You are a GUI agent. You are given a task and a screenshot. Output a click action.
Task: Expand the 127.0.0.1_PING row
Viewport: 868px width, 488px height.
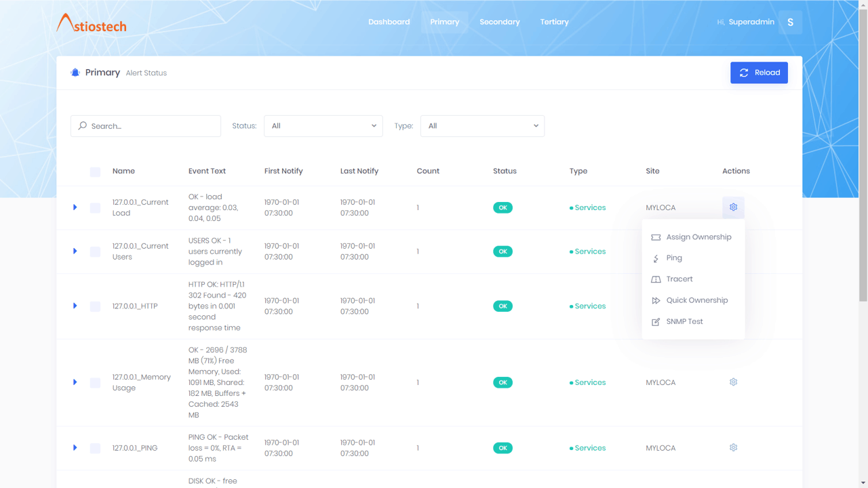[75, 447]
